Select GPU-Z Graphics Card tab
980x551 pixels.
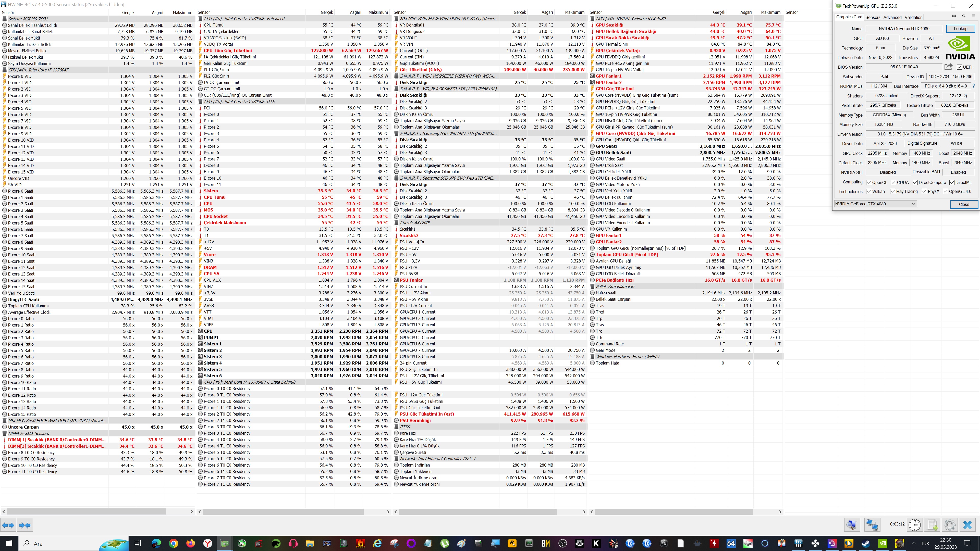(x=849, y=17)
